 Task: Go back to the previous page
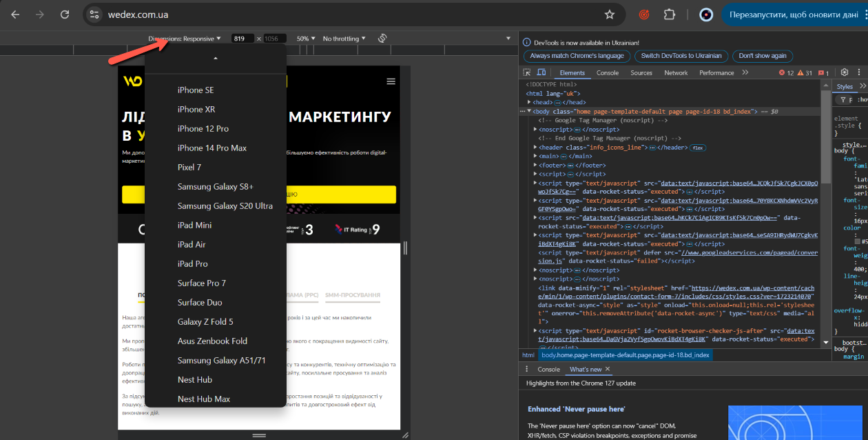(x=15, y=14)
